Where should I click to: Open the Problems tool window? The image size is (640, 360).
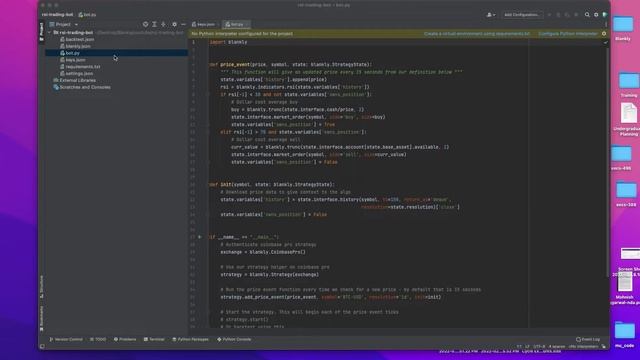click(125, 339)
